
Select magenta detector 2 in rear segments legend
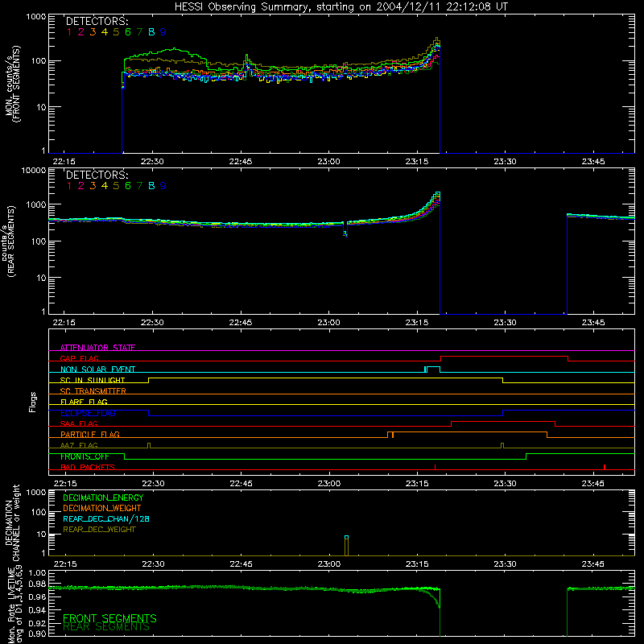point(81,186)
